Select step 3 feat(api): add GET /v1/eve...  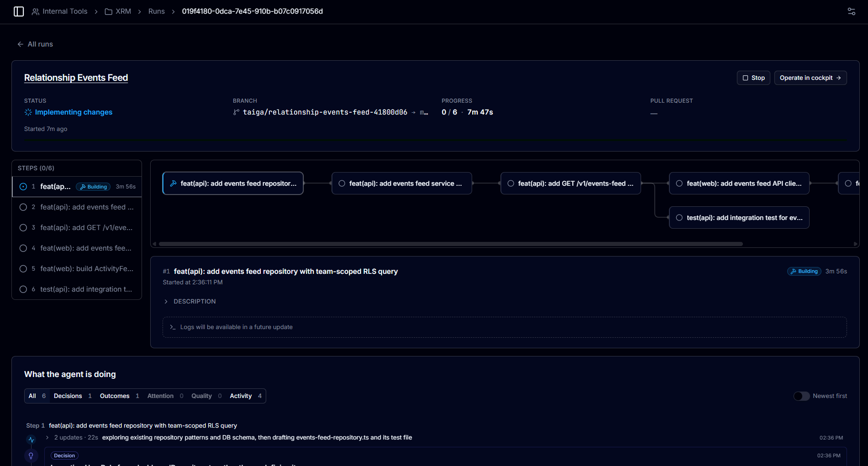tap(77, 228)
